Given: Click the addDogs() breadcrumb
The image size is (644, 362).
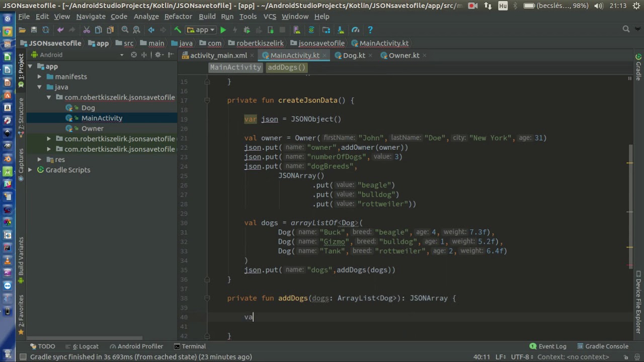Looking at the screenshot, I should click(x=286, y=67).
